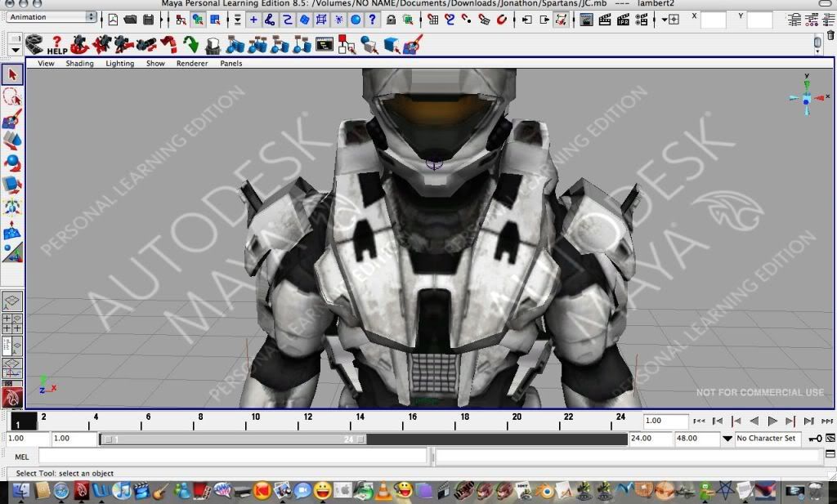Toggle the deformations selection mask icon
Image resolution: width=837 pixels, height=504 pixels.
[x=321, y=20]
